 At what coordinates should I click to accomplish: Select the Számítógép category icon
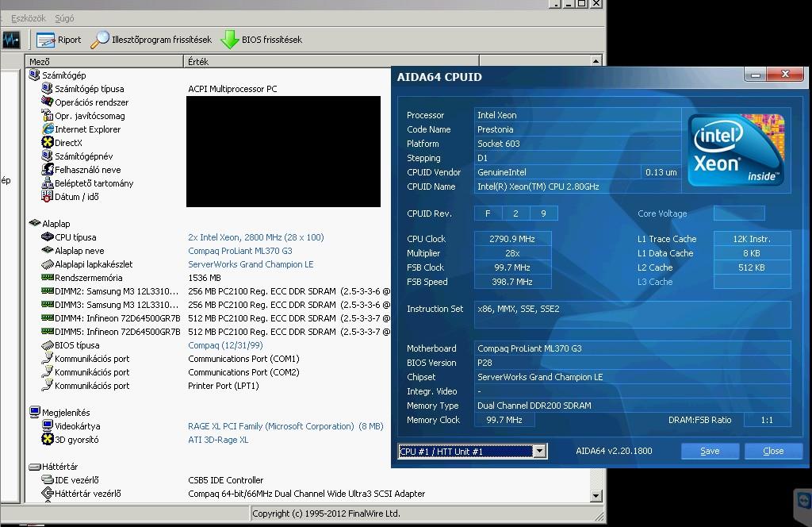pos(35,75)
